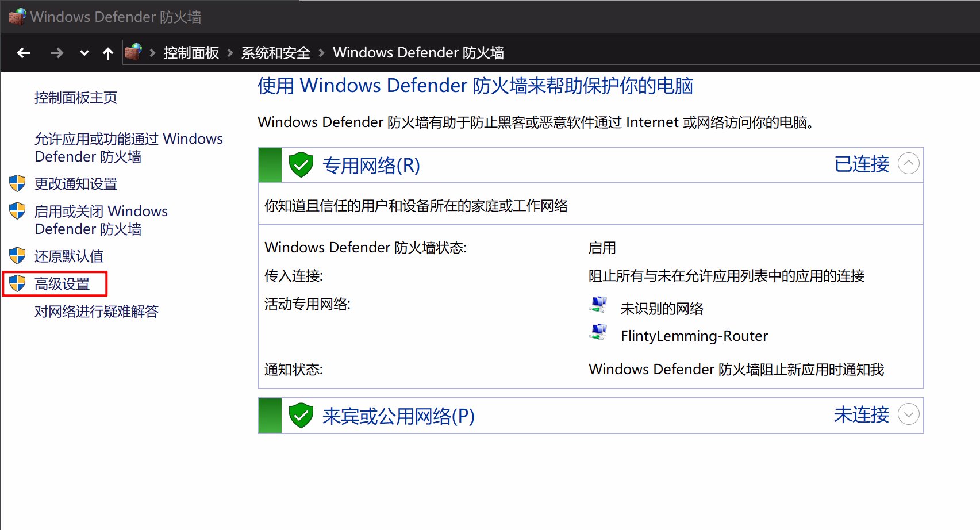Click the up arrow to parent folder

(107, 53)
